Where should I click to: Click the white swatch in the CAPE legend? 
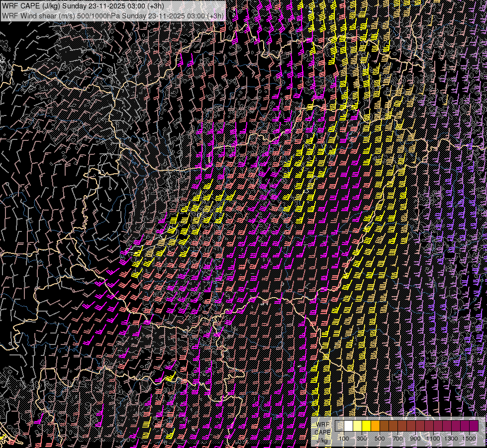(x=349, y=426)
